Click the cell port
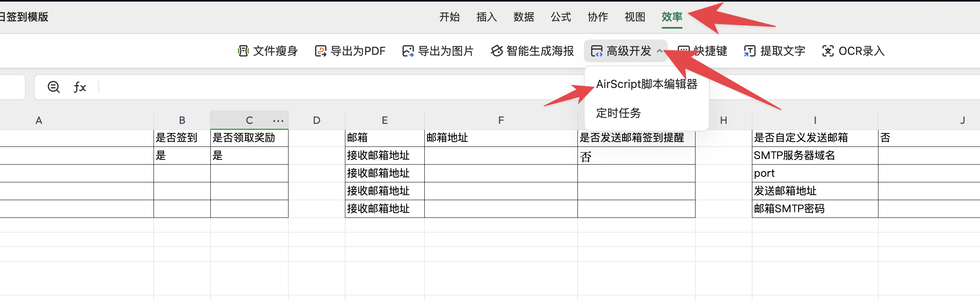The height and width of the screenshot is (301, 980). 815,173
